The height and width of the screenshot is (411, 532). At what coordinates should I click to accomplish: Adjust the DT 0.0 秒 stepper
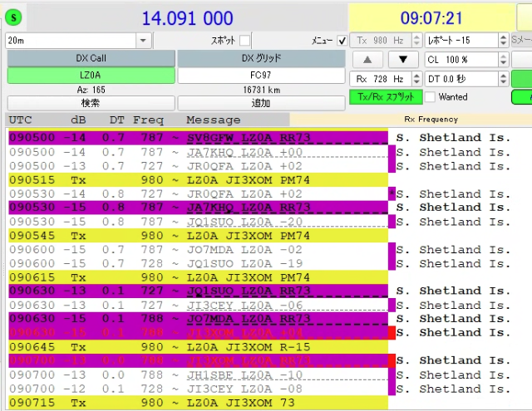503,79
